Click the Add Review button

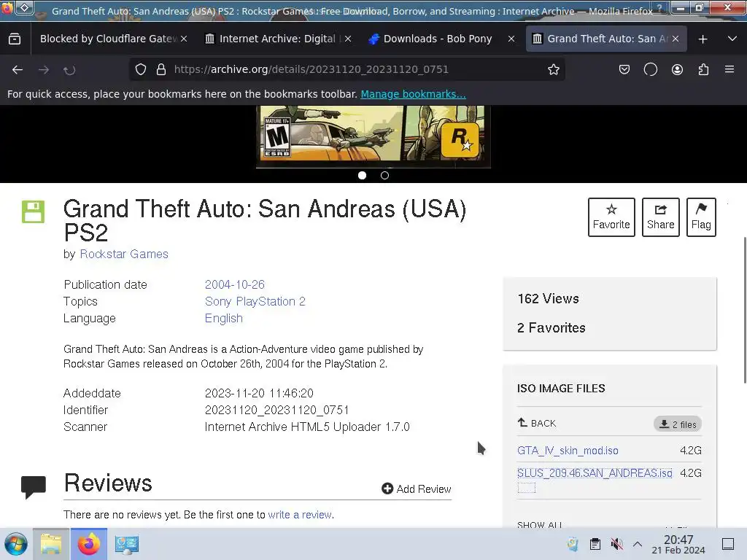tap(417, 489)
